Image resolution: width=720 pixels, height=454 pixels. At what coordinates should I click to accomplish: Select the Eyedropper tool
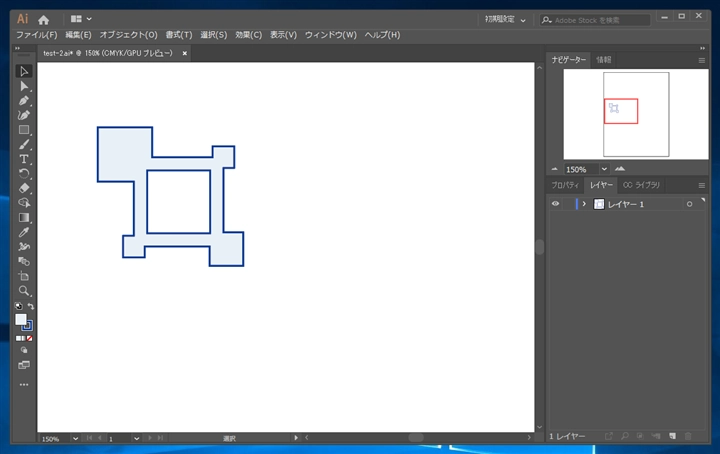[24, 232]
